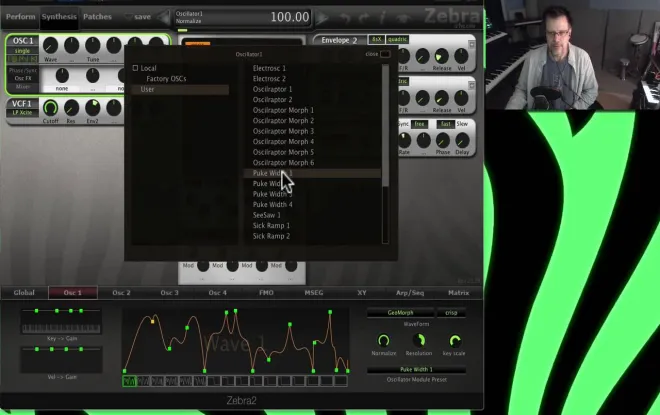Click the LFO Rate knob

tap(405, 140)
